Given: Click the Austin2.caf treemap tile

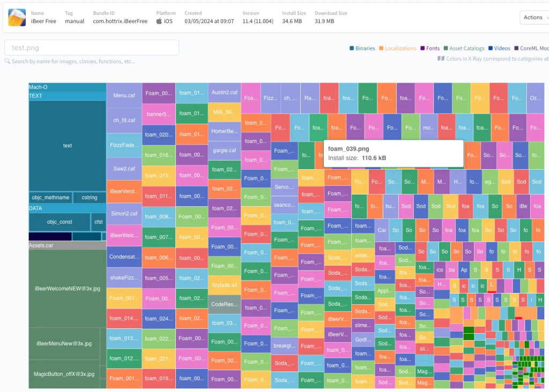Looking at the screenshot, I should [x=224, y=92].
